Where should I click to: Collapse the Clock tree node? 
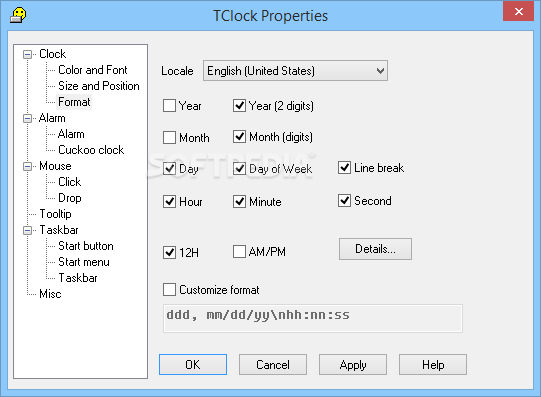27,54
